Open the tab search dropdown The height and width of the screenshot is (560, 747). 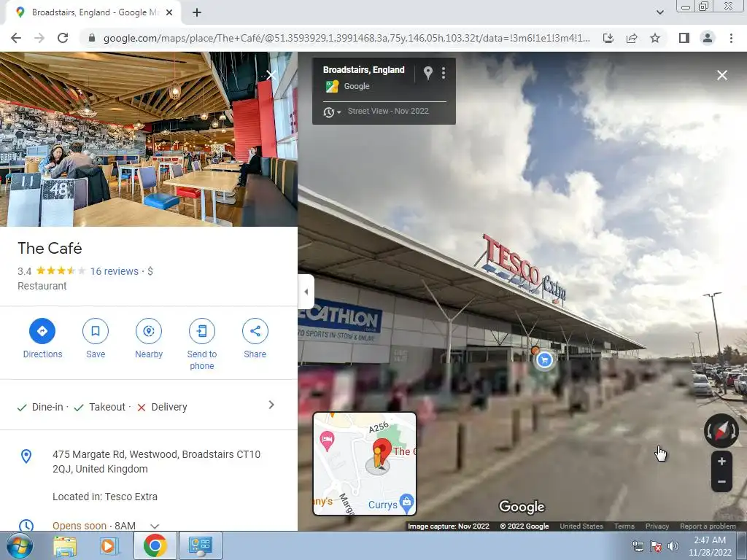pyautogui.click(x=659, y=12)
